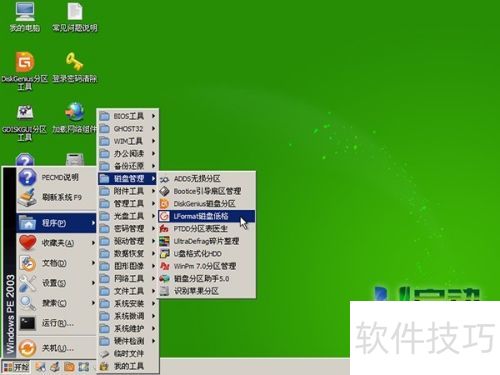Open the 常见问题说明 document icon

75,17
